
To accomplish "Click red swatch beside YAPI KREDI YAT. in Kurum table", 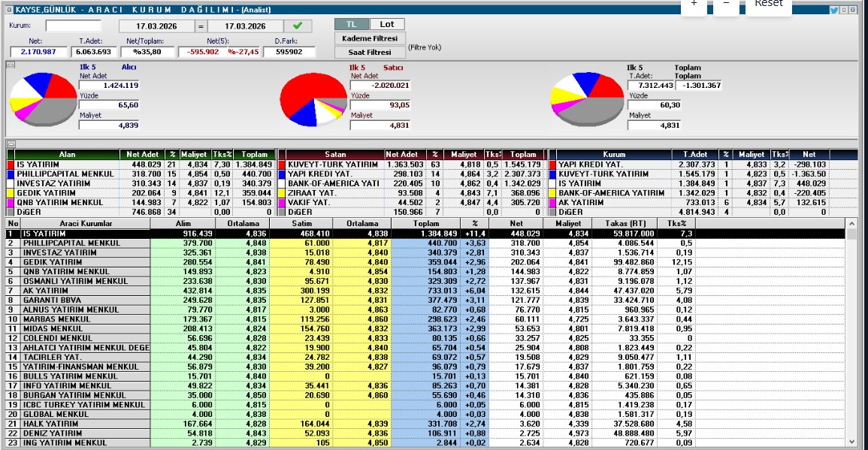I will pos(552,165).
